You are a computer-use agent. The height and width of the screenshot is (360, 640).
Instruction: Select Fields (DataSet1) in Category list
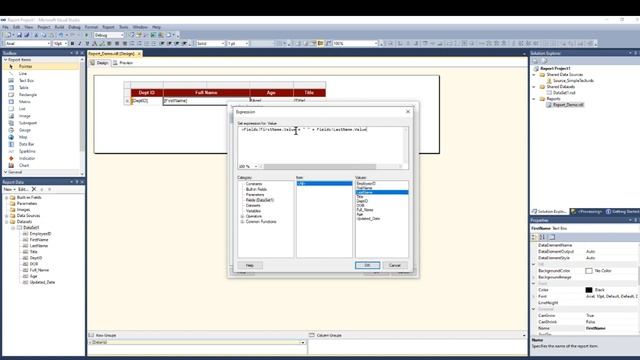click(x=260, y=200)
